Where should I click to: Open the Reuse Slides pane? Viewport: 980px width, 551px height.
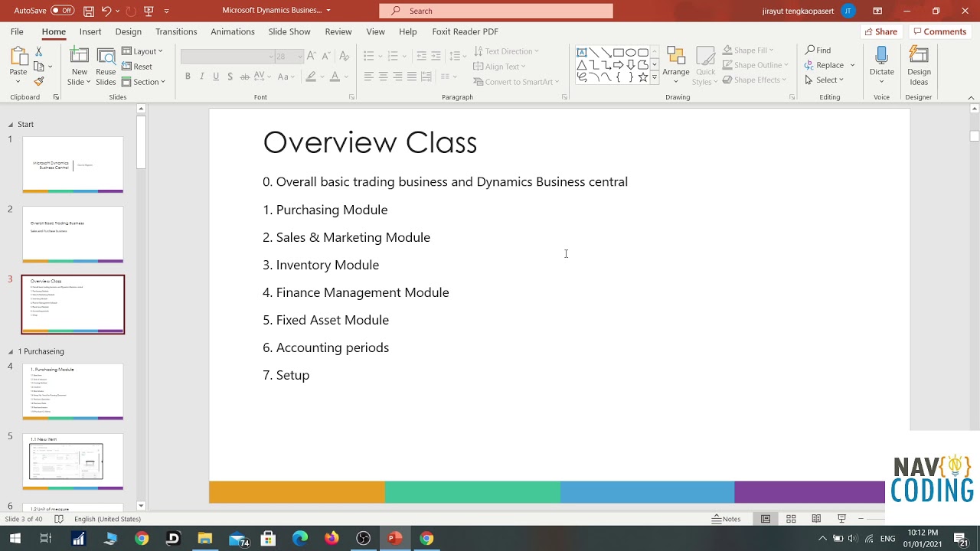click(106, 67)
